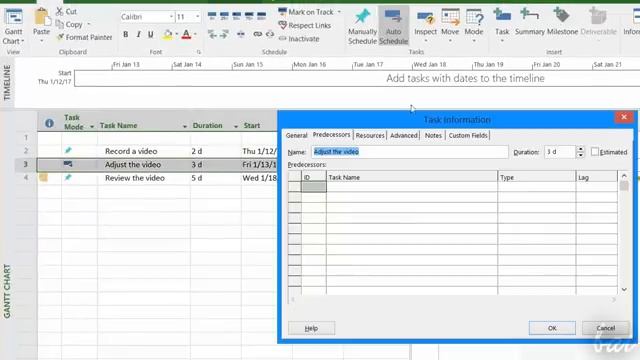
Task: Switch to Advanced tab
Action: [404, 135]
